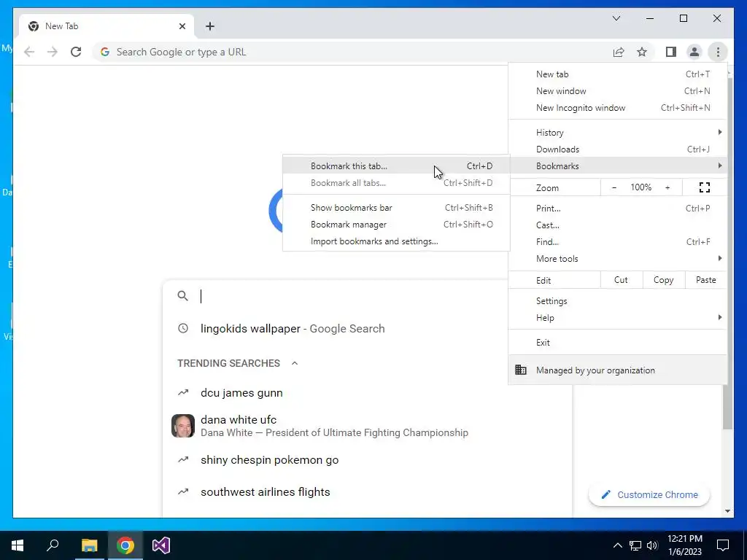
Task: Open Bookmark manager
Action: 396,225
